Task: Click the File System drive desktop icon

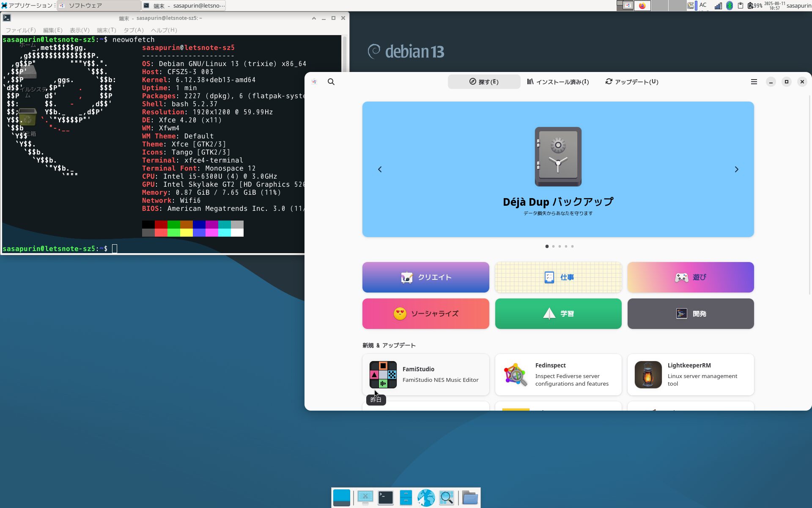Action: point(28,72)
